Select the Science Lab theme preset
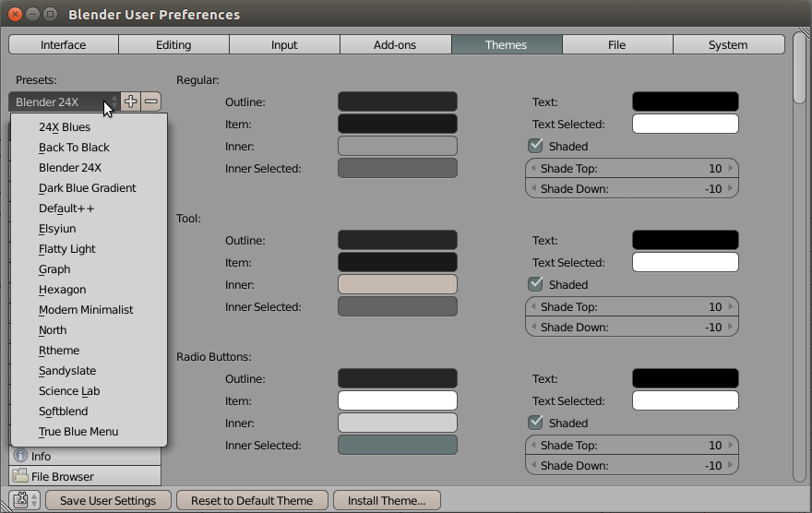Viewport: 812px width, 513px height. [69, 391]
